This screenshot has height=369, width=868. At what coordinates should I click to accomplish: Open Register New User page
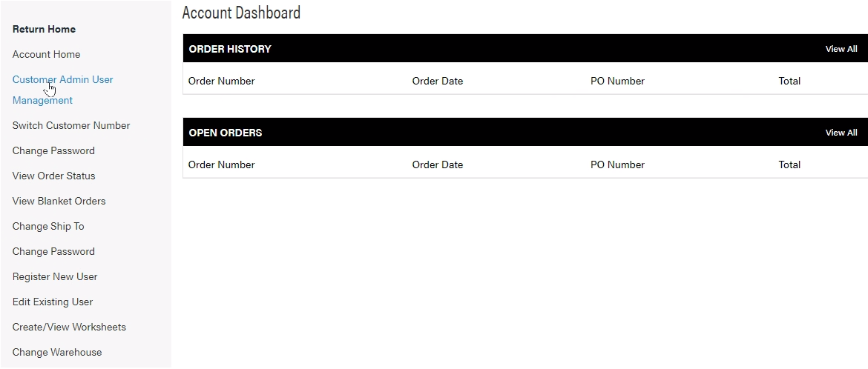55,276
